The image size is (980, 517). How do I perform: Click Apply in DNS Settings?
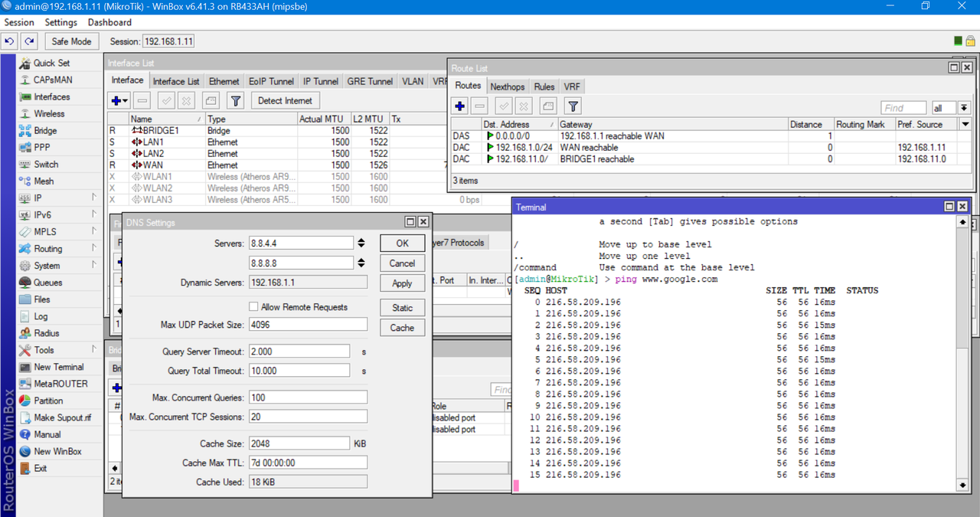coord(402,283)
